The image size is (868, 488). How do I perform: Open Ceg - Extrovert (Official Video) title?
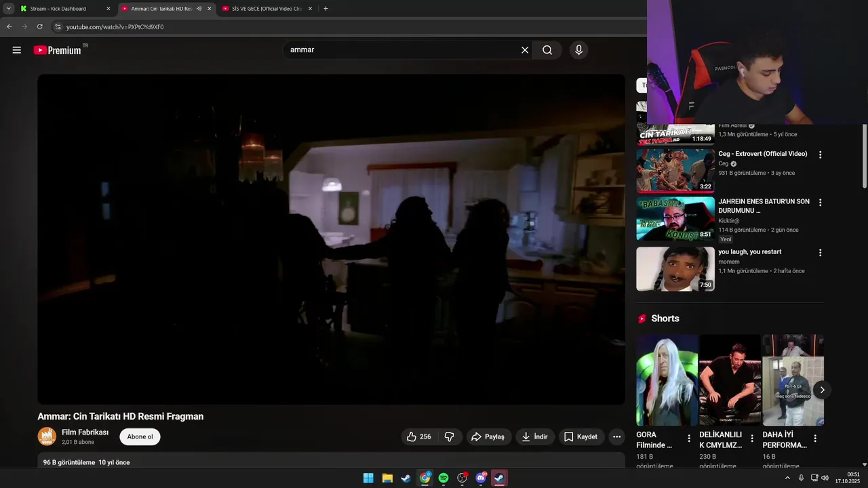pyautogui.click(x=763, y=154)
